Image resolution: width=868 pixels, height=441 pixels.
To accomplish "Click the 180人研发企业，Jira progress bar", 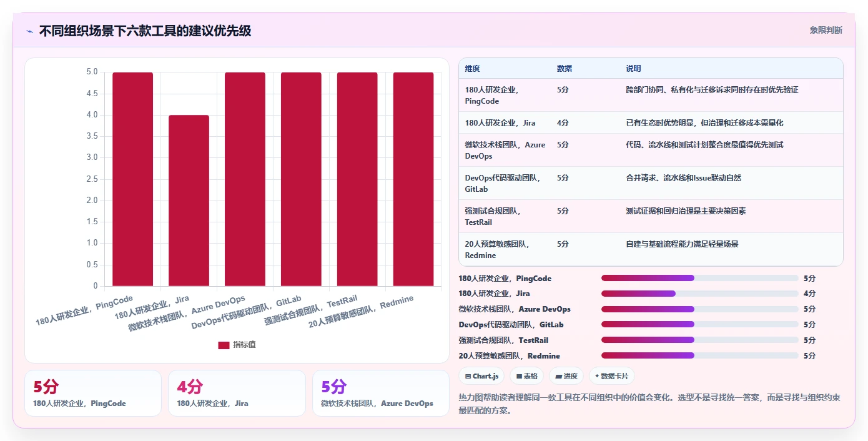I will (x=700, y=294).
